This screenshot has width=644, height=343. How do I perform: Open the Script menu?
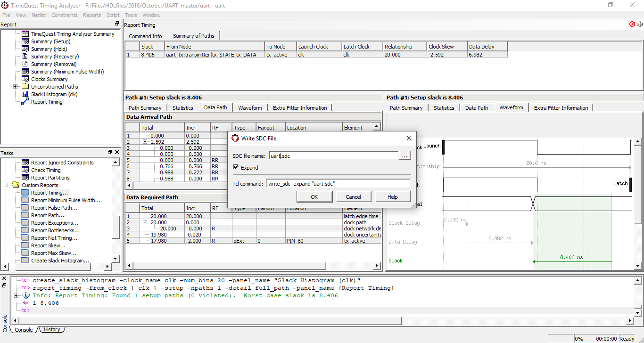point(113,15)
